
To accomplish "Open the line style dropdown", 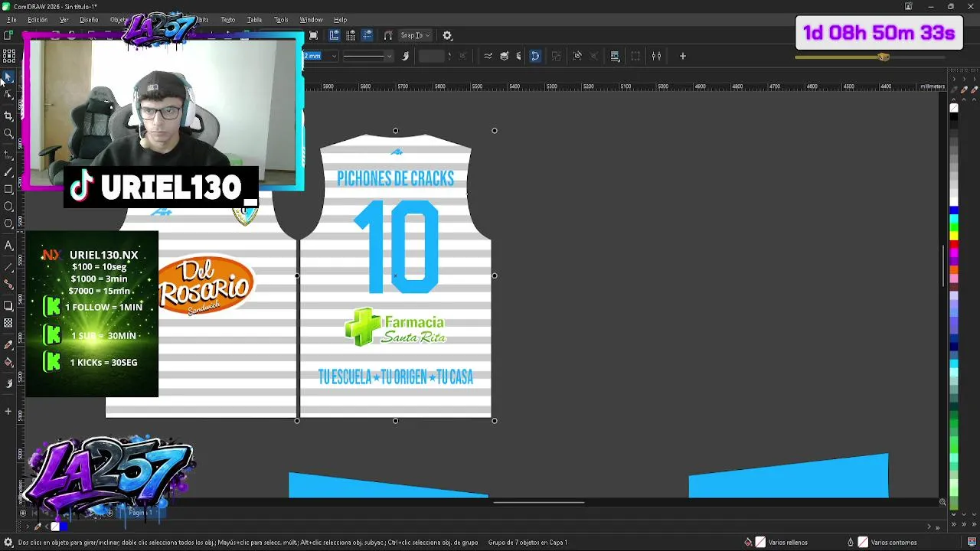I will pos(389,56).
